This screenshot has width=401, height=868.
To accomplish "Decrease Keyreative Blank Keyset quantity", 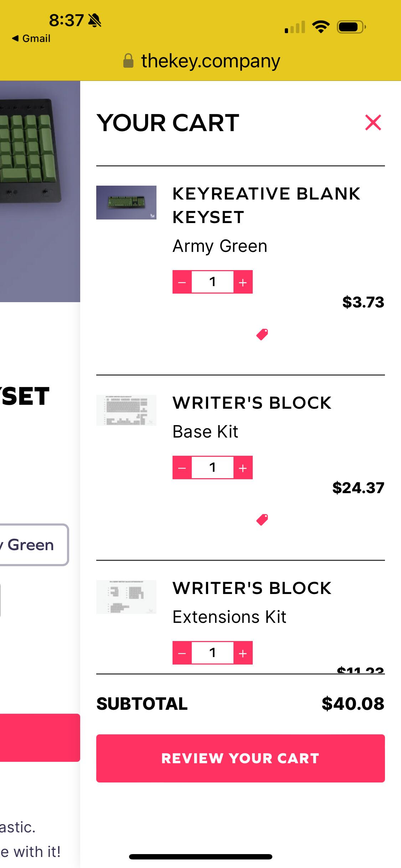I will click(182, 282).
